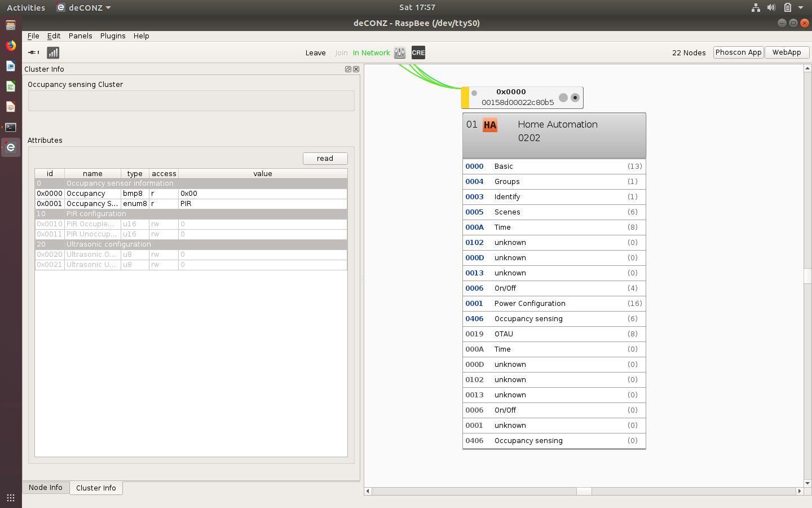Screen dimensions: 812x508
Task: Select the 0x0020 Ultrasonic attribute row
Action: pos(191,255)
